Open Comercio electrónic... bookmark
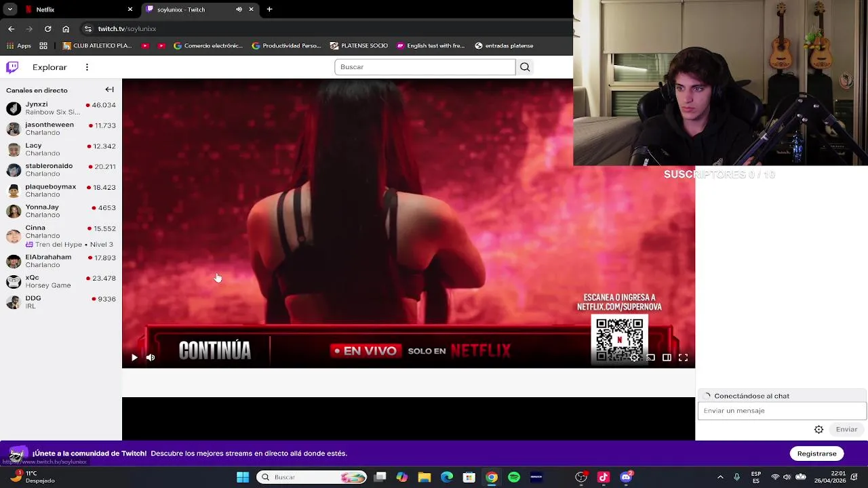The image size is (868, 488). (x=208, y=46)
